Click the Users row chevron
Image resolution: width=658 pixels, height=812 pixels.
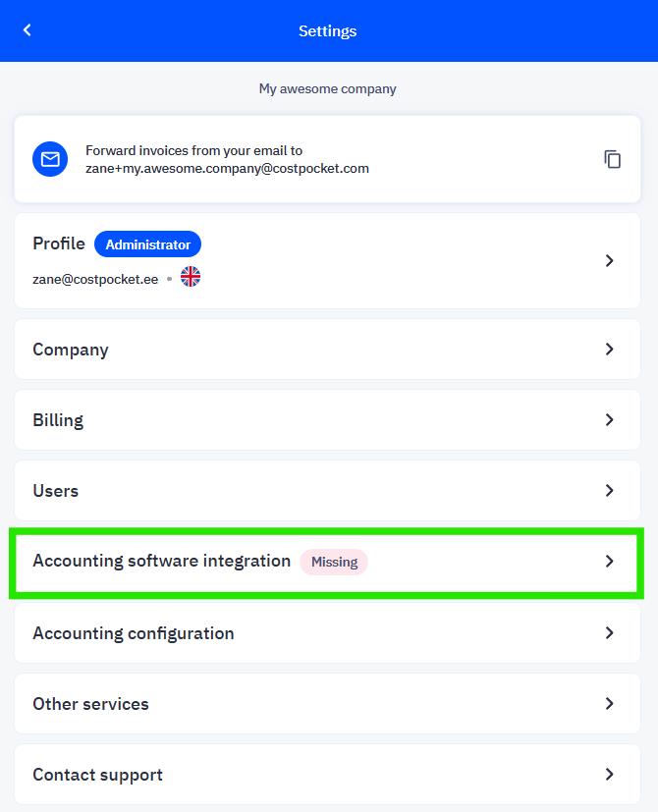[609, 490]
